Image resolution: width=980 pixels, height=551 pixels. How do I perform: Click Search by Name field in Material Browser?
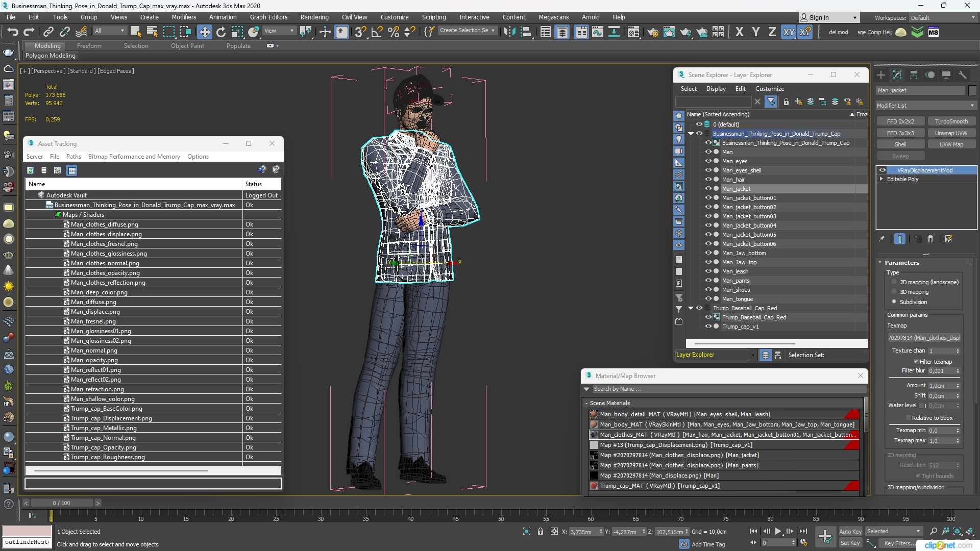pos(728,389)
